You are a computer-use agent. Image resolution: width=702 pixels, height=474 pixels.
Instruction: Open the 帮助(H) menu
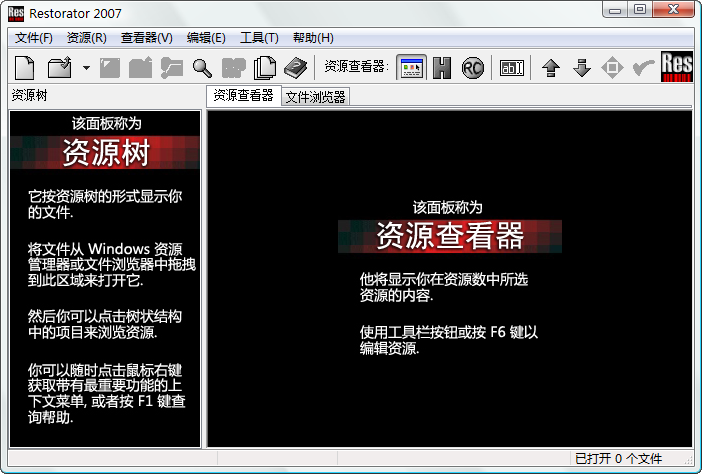tap(313, 38)
